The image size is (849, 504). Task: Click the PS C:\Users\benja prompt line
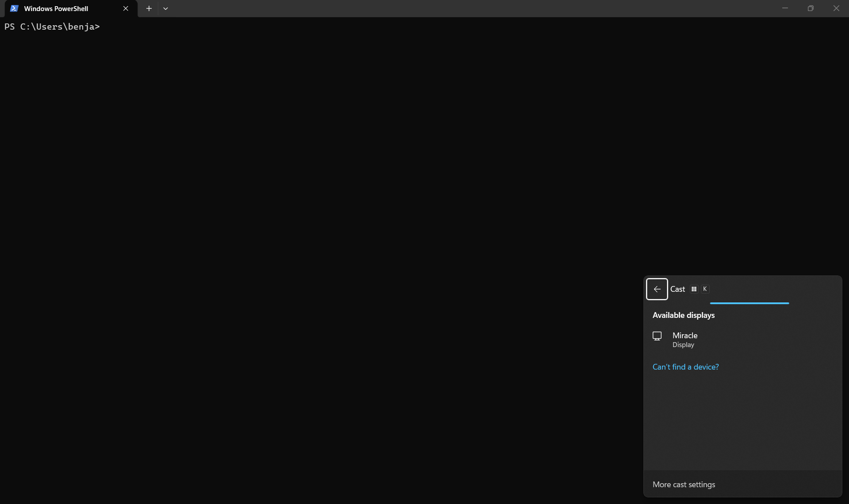point(52,27)
